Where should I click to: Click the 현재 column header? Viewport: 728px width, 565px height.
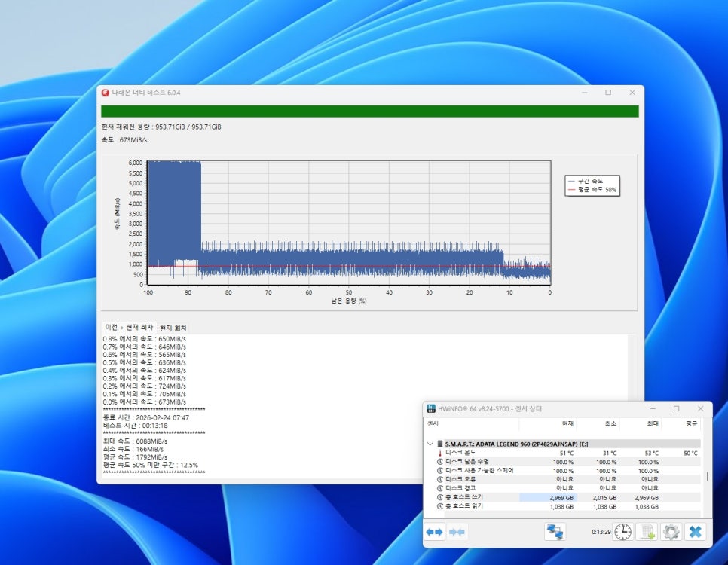[x=567, y=424]
